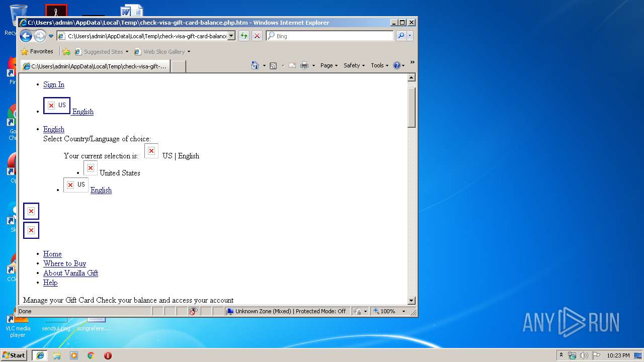Open the search provider dropdown arrow
The width and height of the screenshot is (644, 362).
(410, 36)
